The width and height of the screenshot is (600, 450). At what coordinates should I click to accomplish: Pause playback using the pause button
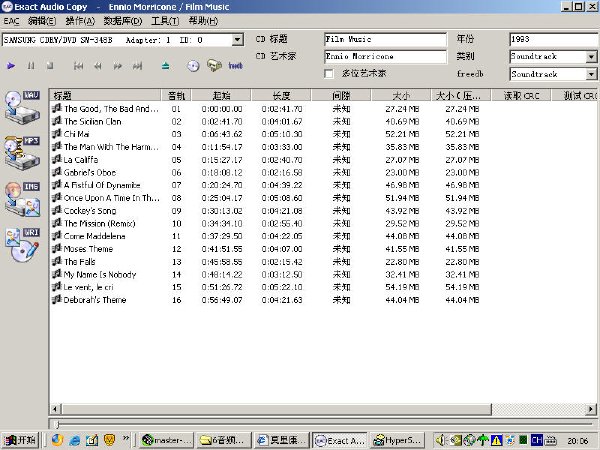pos(31,66)
